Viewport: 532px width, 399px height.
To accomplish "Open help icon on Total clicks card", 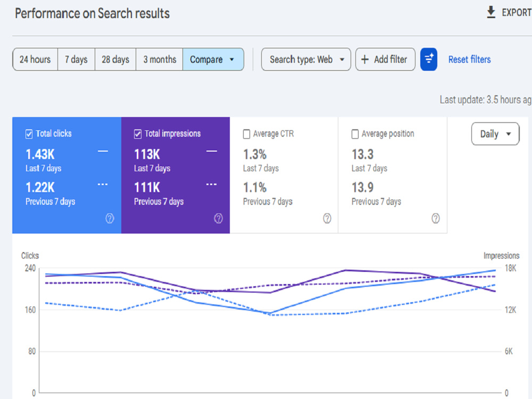I will tap(110, 218).
